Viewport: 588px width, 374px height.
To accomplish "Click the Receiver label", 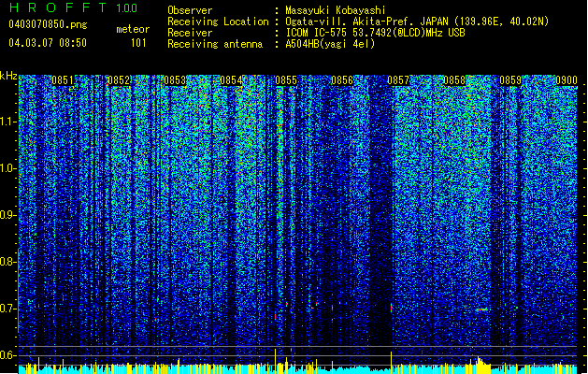I will (x=190, y=33).
